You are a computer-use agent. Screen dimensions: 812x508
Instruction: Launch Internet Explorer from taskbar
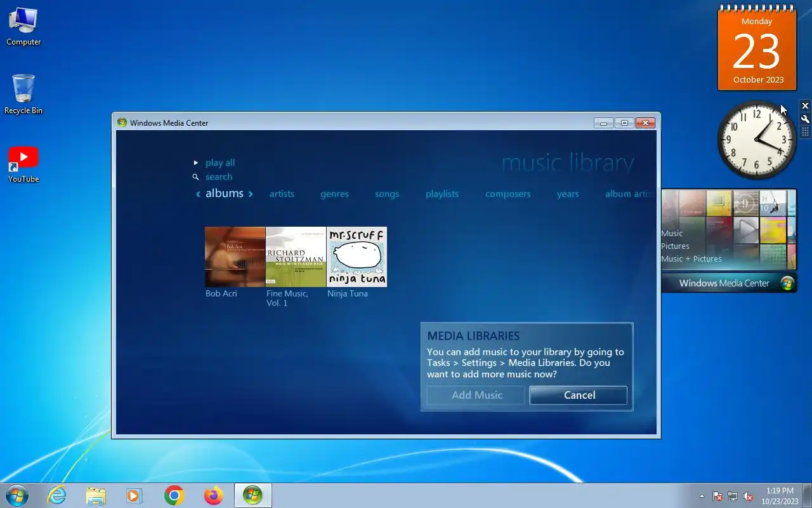pos(57,495)
